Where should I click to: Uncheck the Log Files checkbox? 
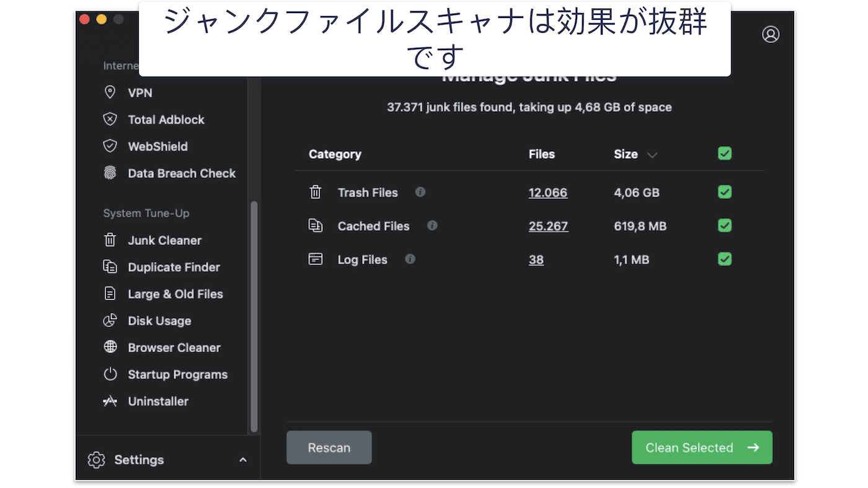click(x=724, y=259)
